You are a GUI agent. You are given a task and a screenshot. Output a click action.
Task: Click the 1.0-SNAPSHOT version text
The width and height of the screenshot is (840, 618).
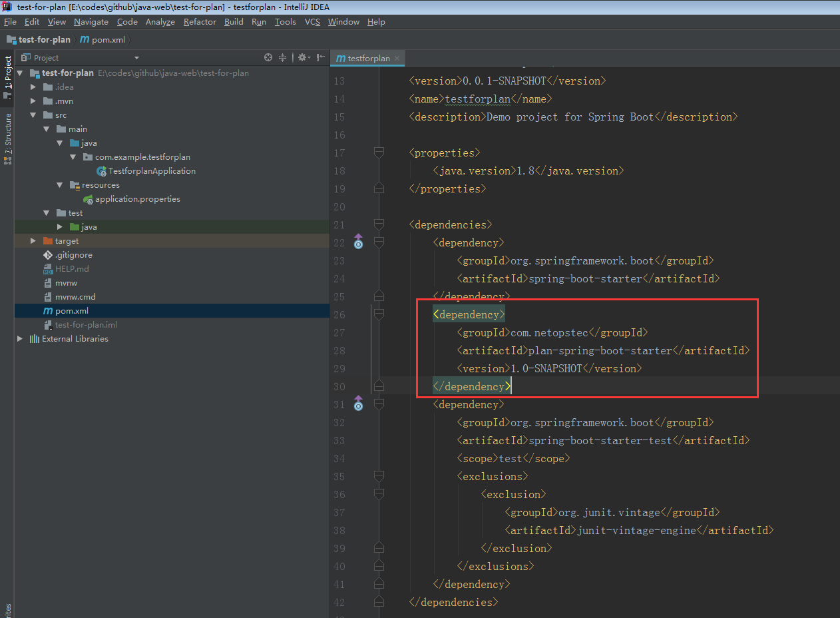pyautogui.click(x=546, y=368)
